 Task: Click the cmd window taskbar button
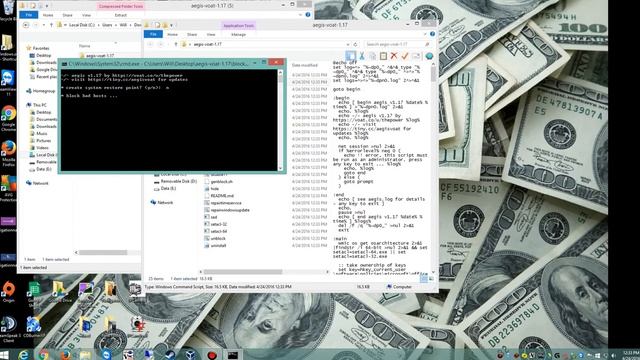click(x=233, y=355)
